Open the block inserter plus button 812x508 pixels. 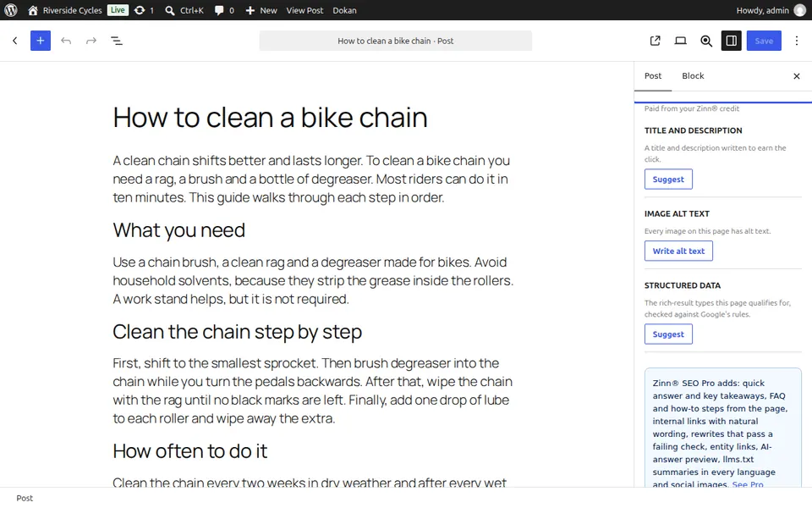[x=41, y=41]
